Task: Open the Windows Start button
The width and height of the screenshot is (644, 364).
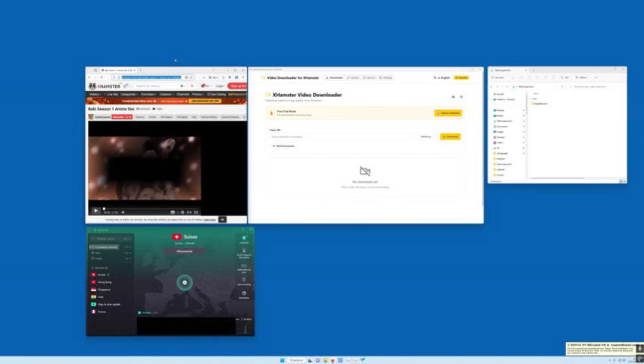Action: (282, 360)
